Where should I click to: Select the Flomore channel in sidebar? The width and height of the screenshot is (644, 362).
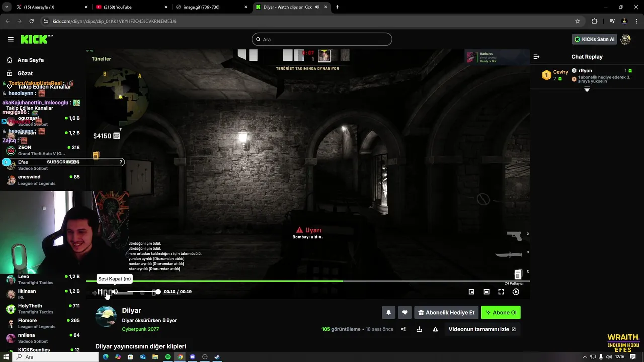[43, 323]
